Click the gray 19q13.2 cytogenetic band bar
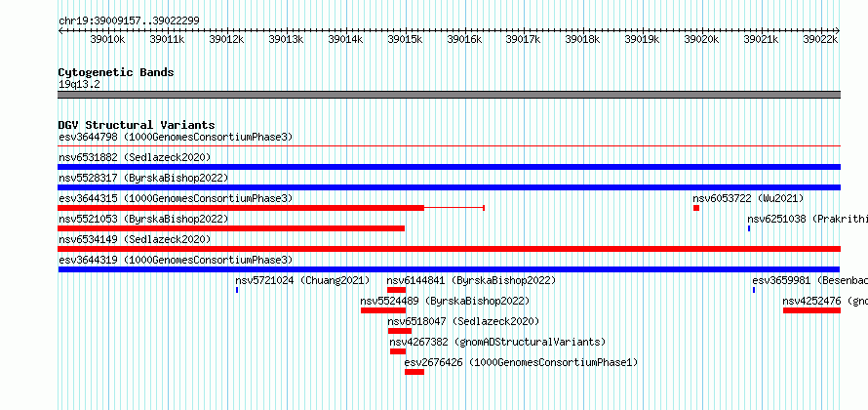 (x=449, y=95)
